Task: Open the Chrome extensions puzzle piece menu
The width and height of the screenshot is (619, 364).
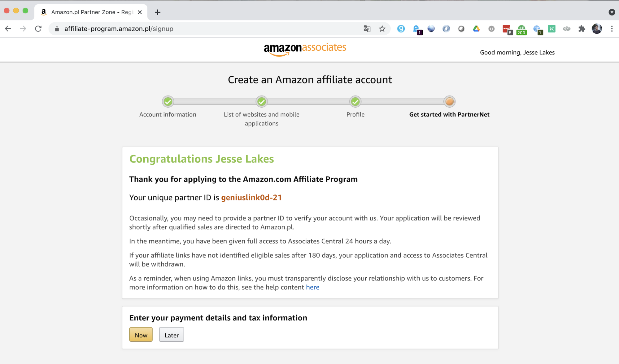Action: pyautogui.click(x=582, y=28)
